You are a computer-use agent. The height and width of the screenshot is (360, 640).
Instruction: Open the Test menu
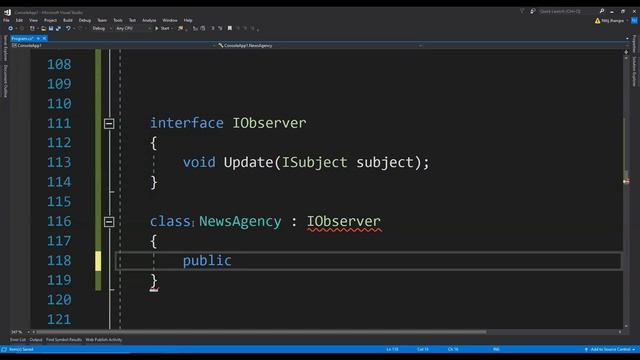point(132,20)
